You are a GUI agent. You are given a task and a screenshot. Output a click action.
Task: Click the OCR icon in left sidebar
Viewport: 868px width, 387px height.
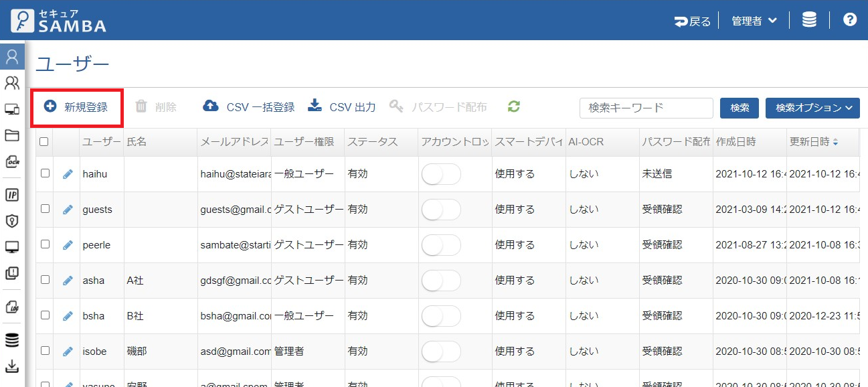click(12, 161)
